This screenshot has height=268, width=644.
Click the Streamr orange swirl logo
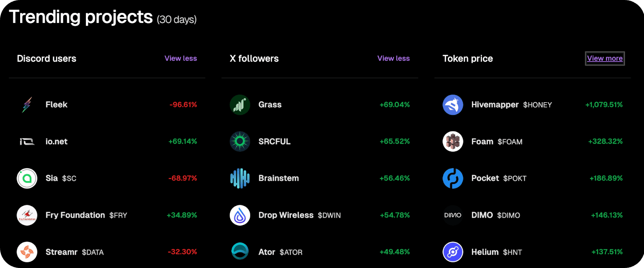(x=27, y=252)
